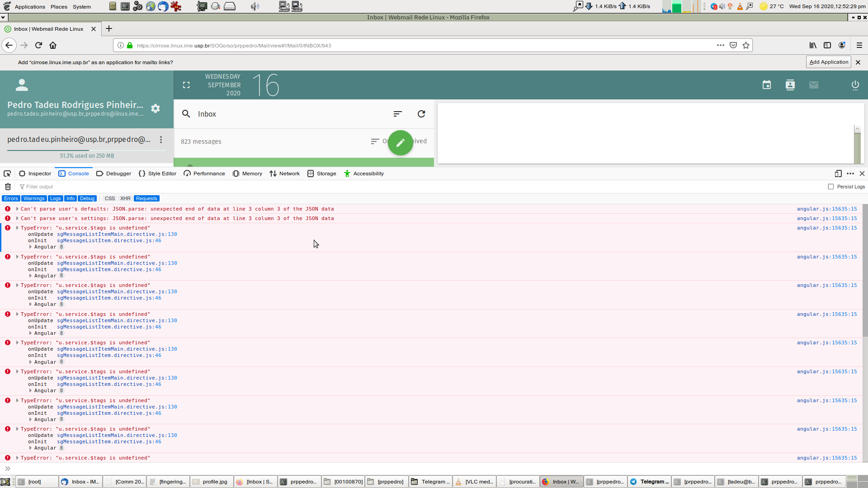Viewport: 868px width, 488px height.
Task: Clear console output with trash icon
Action: point(8,187)
